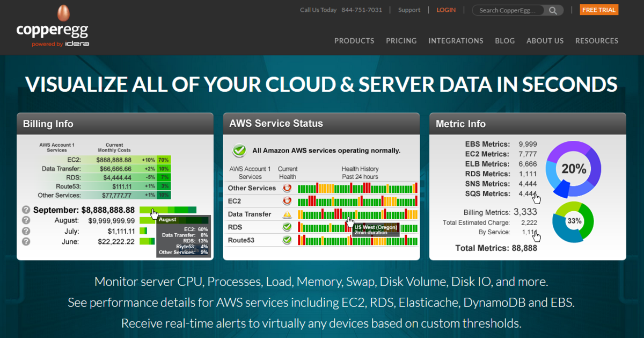The height and width of the screenshot is (338, 644).
Task: Click the AWS Service Status panel header
Action: 321,124
